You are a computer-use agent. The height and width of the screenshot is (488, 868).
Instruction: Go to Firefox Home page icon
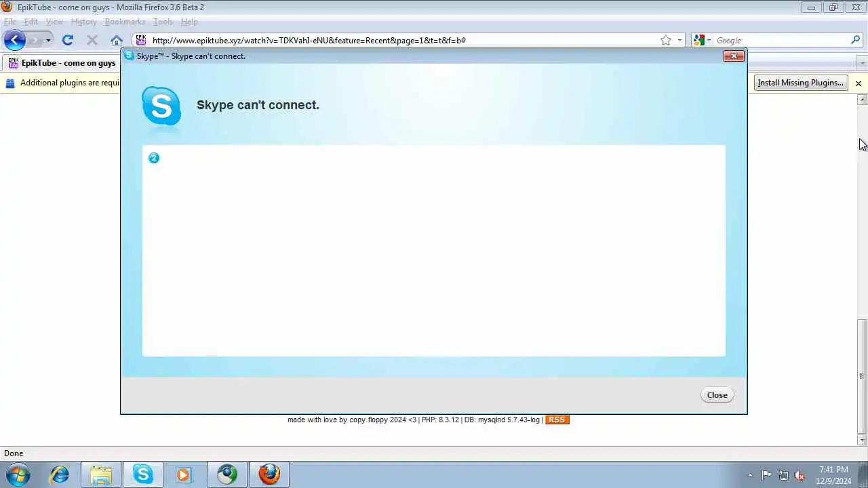coord(117,40)
